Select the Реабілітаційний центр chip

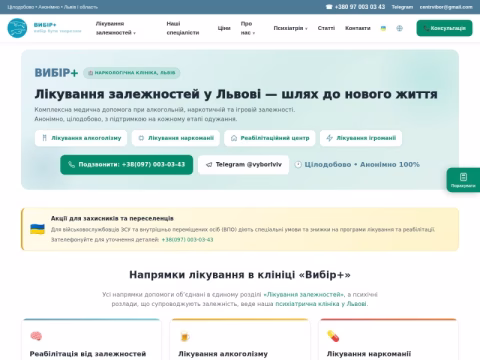coord(270,138)
